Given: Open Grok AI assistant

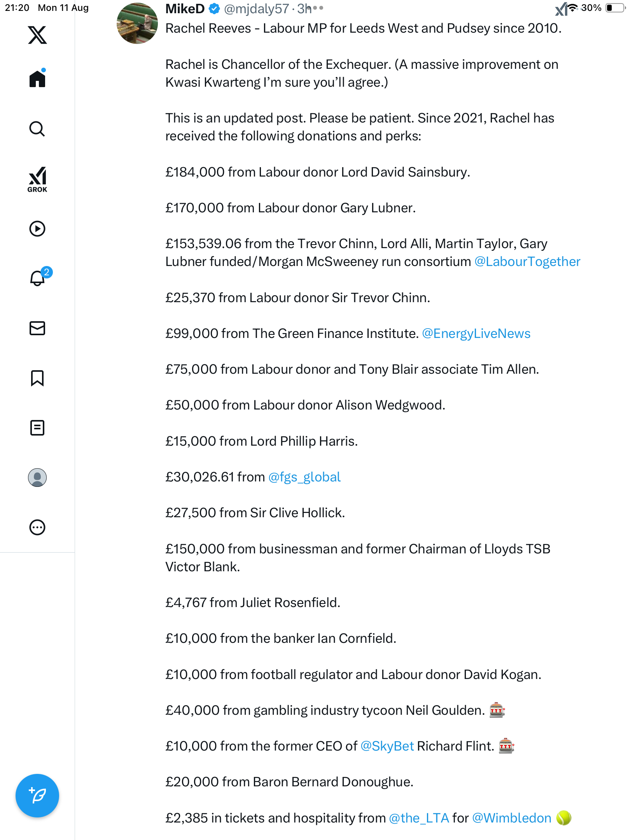Looking at the screenshot, I should [37, 179].
